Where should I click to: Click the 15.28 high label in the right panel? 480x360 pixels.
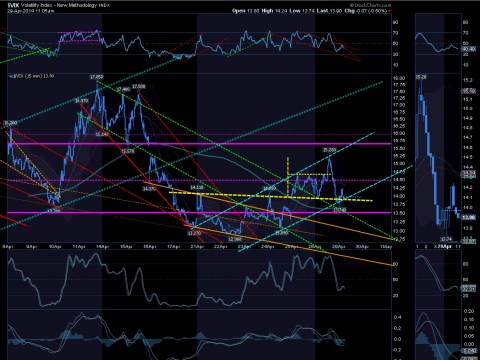(x=421, y=77)
